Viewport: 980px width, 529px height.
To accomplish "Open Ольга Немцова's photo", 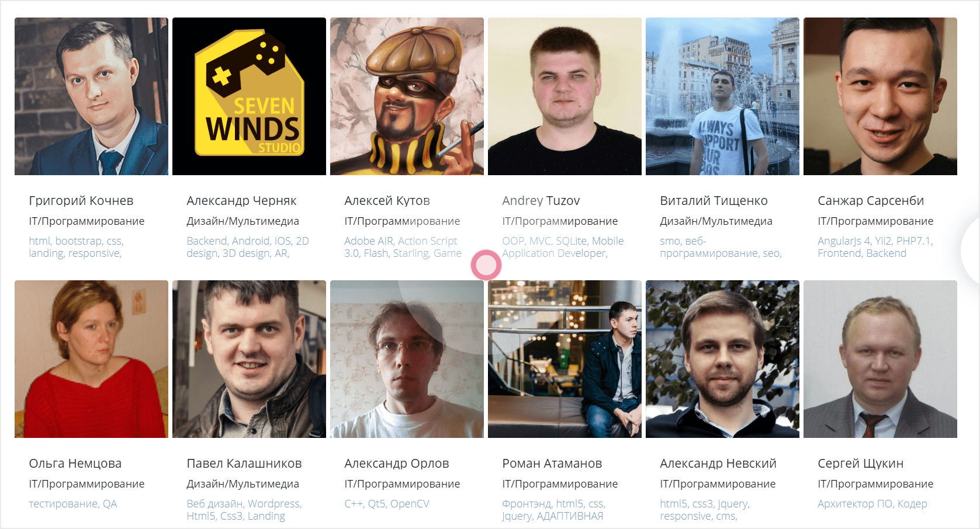I will (x=91, y=359).
